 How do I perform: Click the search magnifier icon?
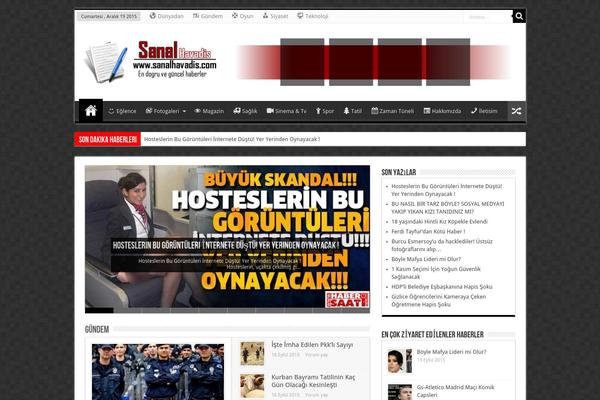pyautogui.click(x=519, y=16)
